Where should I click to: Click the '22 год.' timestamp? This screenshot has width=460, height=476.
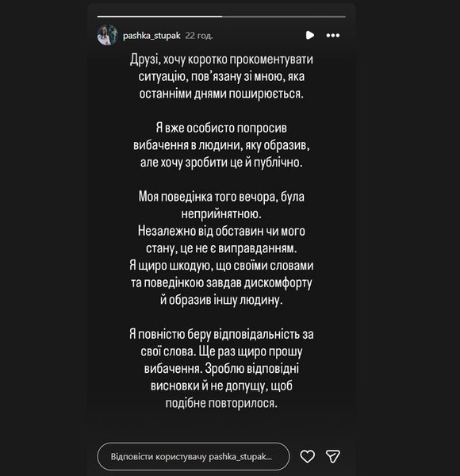point(199,36)
